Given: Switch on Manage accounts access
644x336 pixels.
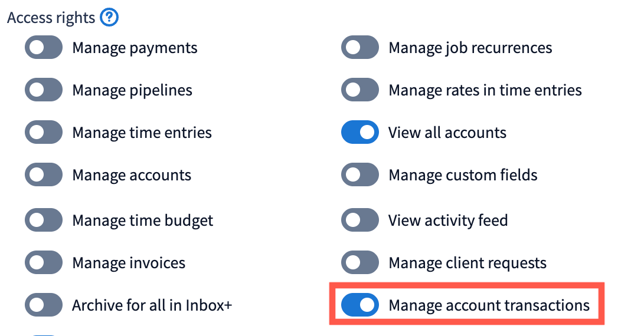Looking at the screenshot, I should (x=44, y=175).
